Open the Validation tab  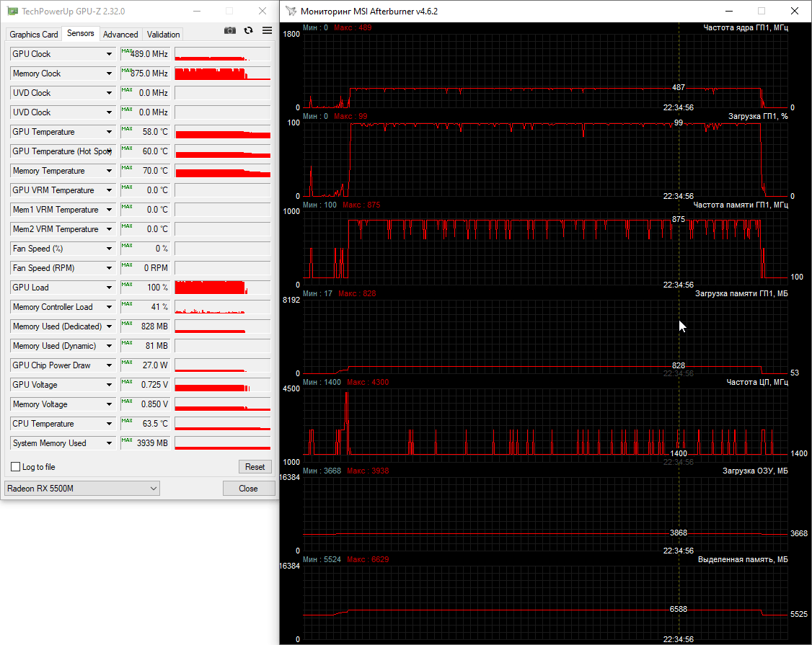163,34
